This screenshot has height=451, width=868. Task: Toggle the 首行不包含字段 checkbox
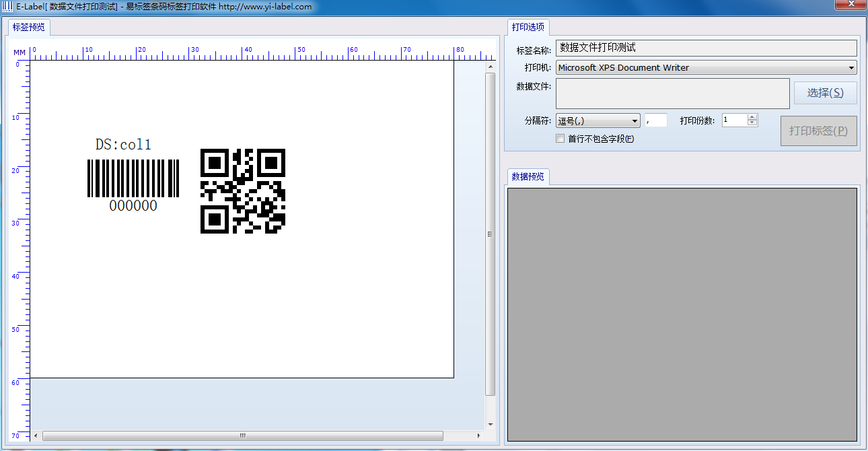coord(560,139)
